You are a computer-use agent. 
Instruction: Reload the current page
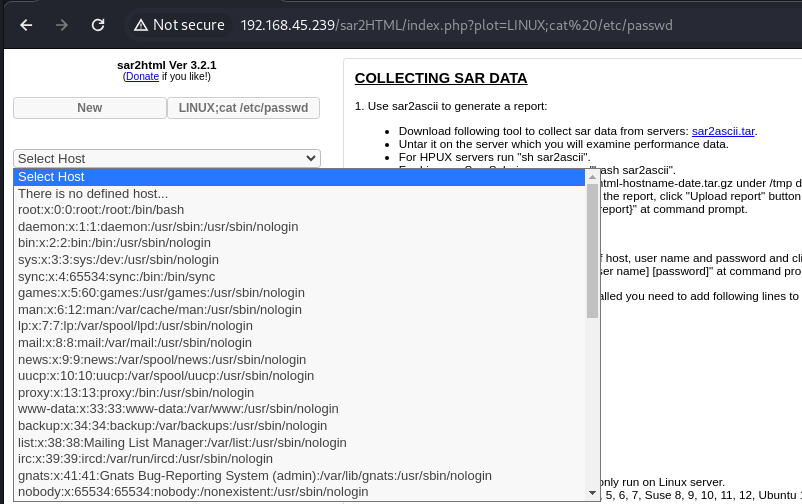coord(98,25)
